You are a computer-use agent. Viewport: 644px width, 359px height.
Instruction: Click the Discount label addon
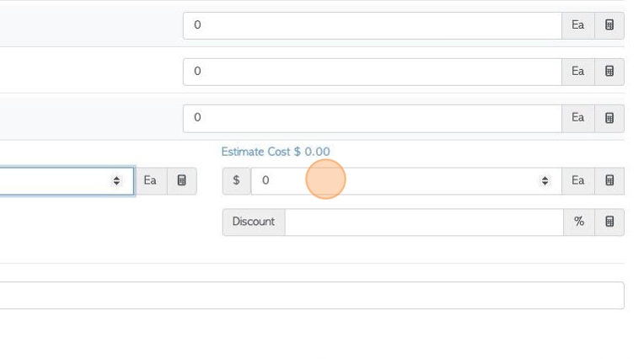(254, 222)
